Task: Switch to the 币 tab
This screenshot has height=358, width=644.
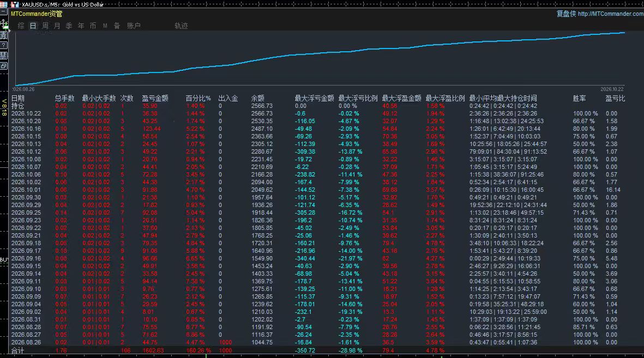Action: point(93,26)
